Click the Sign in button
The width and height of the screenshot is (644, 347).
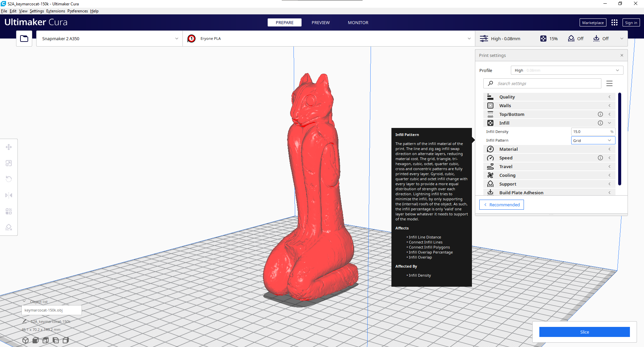(631, 22)
